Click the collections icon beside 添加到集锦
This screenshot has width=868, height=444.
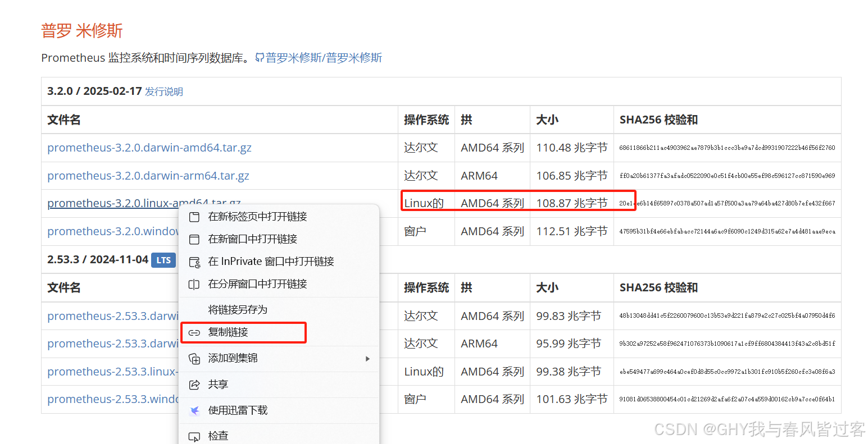(194, 359)
